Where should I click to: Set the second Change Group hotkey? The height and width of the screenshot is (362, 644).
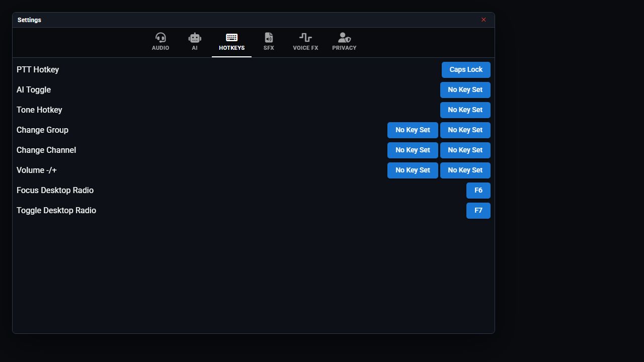(x=465, y=130)
